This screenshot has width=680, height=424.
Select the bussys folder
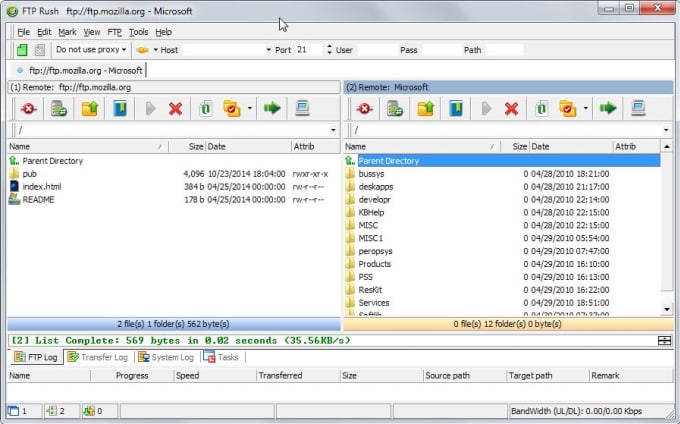tap(371, 174)
